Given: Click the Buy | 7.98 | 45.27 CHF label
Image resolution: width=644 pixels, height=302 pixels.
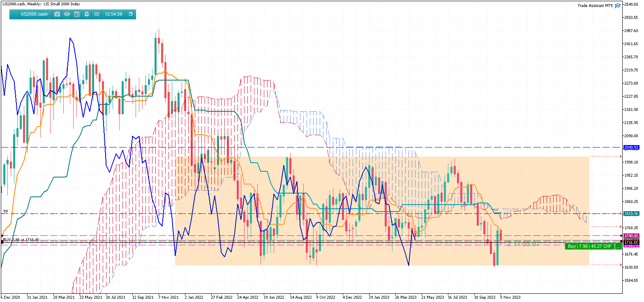Looking at the screenshot, I should [590, 247].
